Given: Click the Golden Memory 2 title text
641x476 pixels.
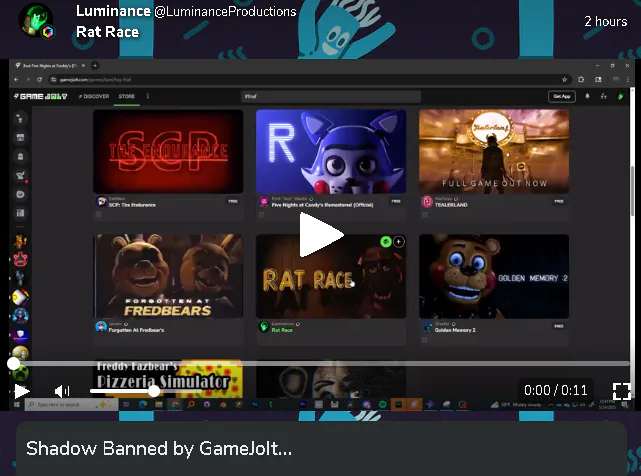Looking at the screenshot, I should click(x=455, y=330).
